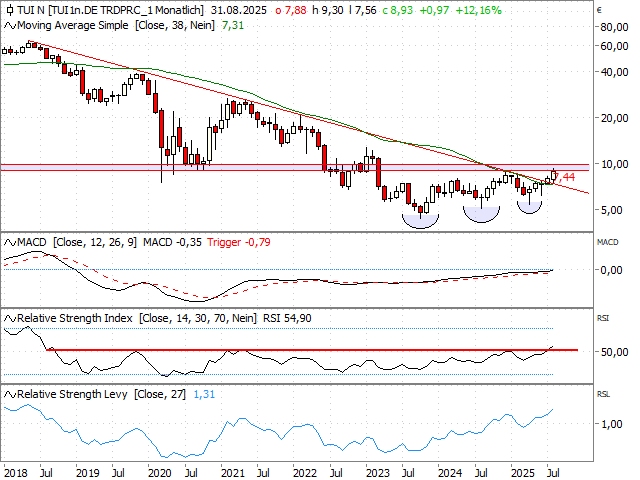Select the semicircle bottom marker under 2023 low
Image resolution: width=640 pixels, height=480 pixels.
420,221
